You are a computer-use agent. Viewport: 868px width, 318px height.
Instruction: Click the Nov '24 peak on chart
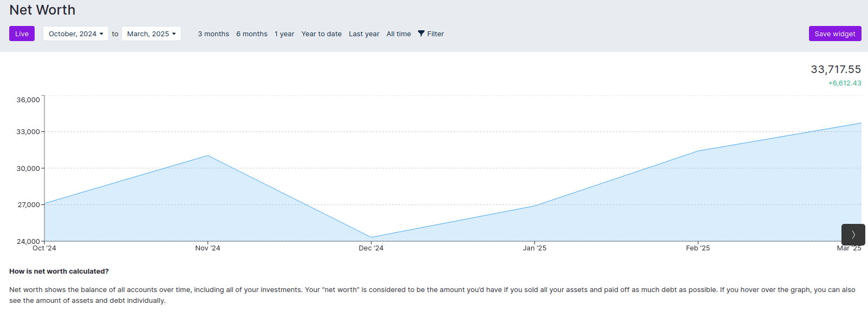[208, 156]
